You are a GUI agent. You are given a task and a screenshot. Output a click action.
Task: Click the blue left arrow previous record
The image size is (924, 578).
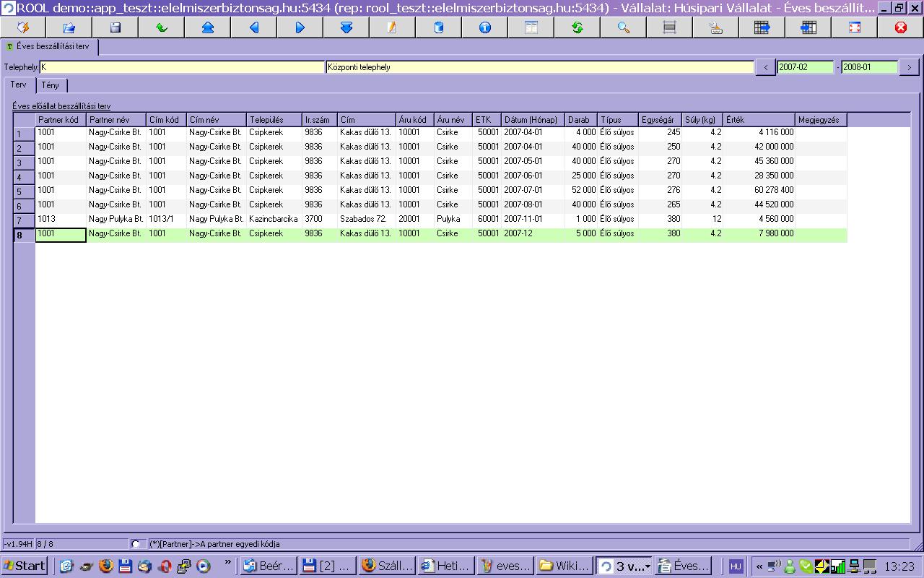254,27
